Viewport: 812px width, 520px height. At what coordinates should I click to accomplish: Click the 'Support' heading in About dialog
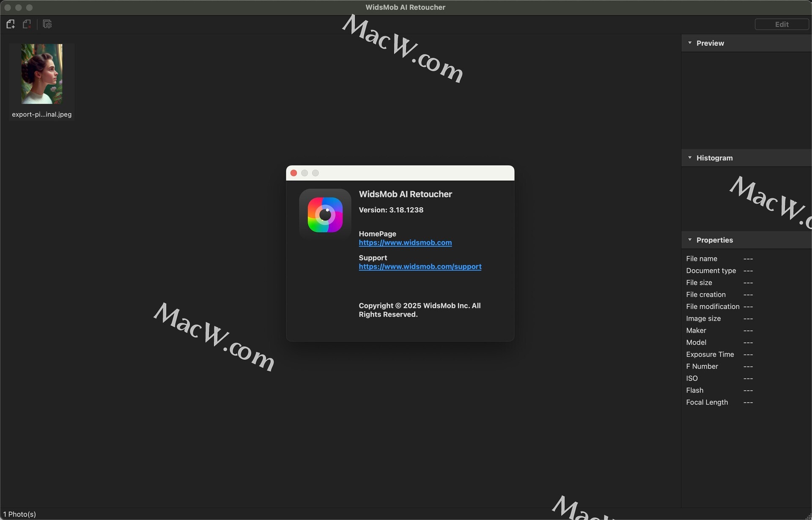click(x=373, y=258)
